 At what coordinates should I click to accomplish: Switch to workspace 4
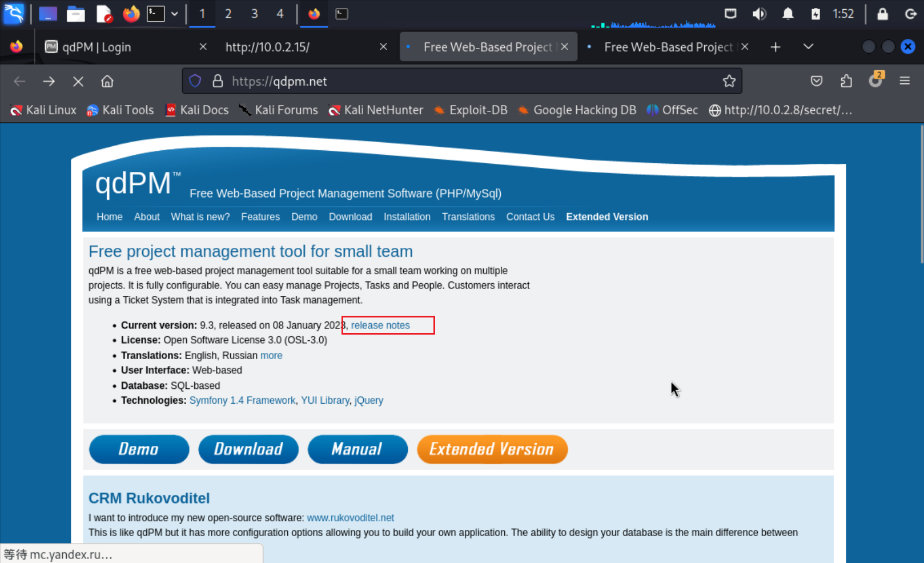(280, 14)
